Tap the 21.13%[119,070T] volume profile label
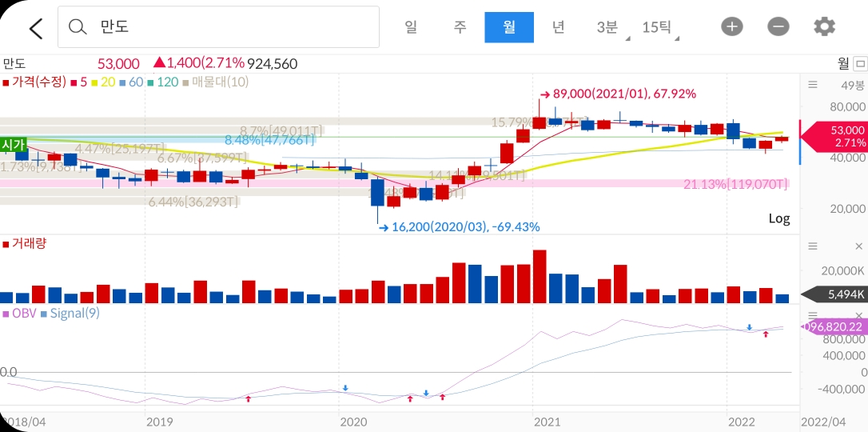This screenshot has height=432, width=868. [735, 185]
